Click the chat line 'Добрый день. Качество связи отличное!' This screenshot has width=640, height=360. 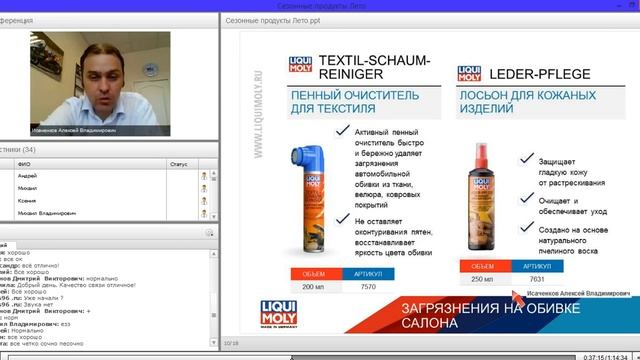click(76, 285)
